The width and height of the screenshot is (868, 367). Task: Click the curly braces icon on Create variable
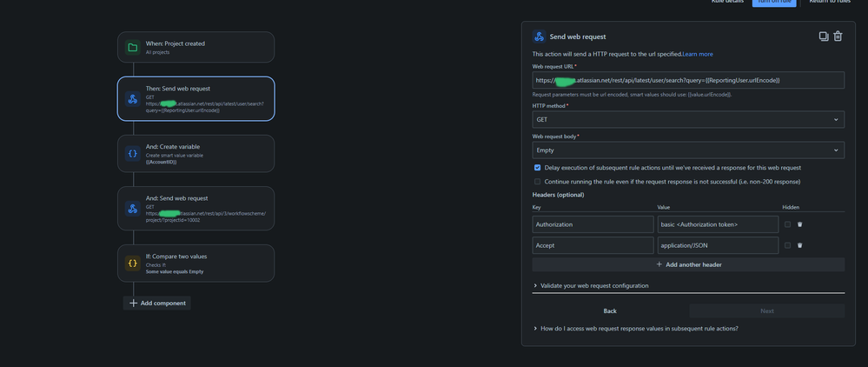[x=132, y=154]
